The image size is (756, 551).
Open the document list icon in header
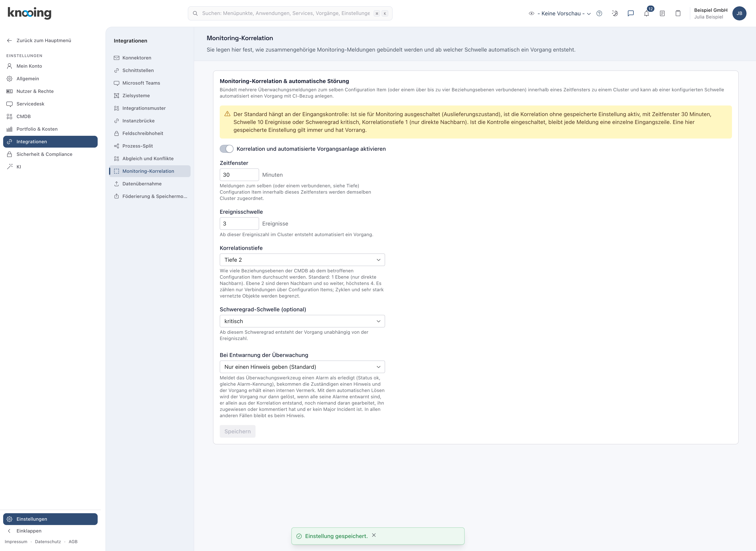pos(662,13)
